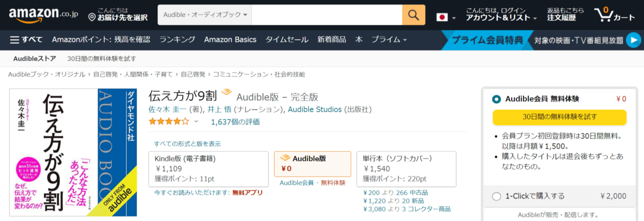The image size is (644, 221).
Task: Click the Japan flag language icon
Action: tap(442, 17)
